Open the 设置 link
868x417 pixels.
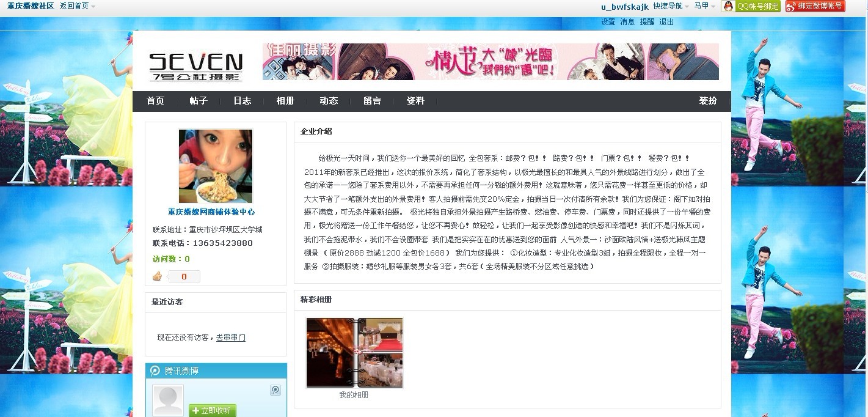click(x=608, y=22)
